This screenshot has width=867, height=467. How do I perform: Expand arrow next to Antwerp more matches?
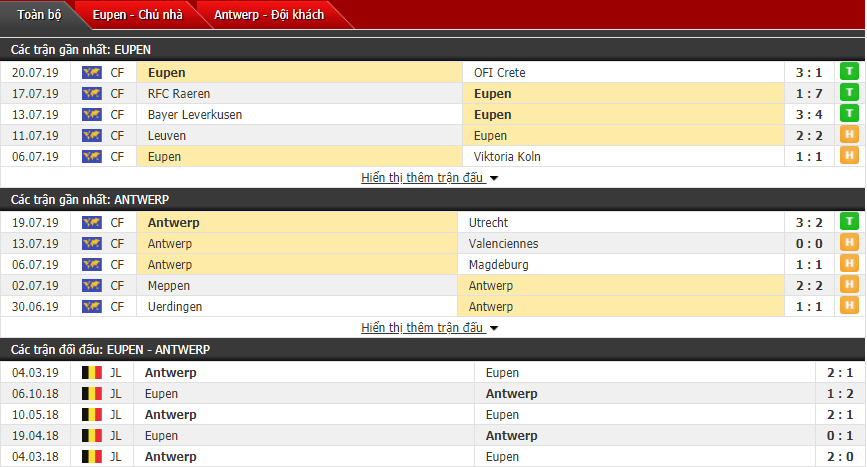click(494, 328)
